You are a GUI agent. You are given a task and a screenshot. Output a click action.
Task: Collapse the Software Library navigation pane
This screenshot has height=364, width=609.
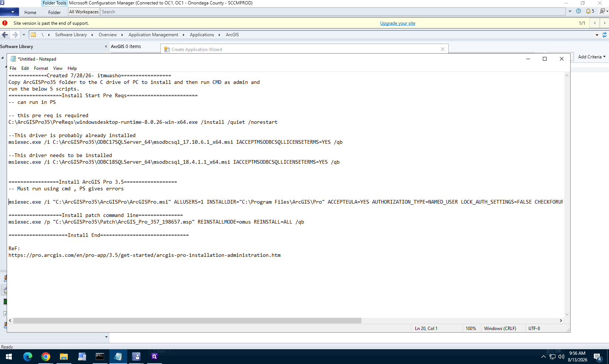(x=106, y=47)
